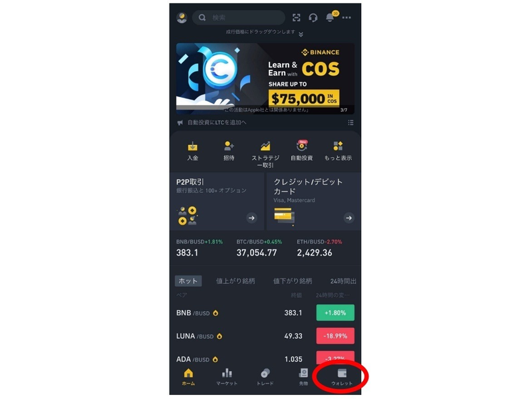Open クレジット/デビットカード card arrow
This screenshot has height=399, width=532.
click(x=348, y=218)
